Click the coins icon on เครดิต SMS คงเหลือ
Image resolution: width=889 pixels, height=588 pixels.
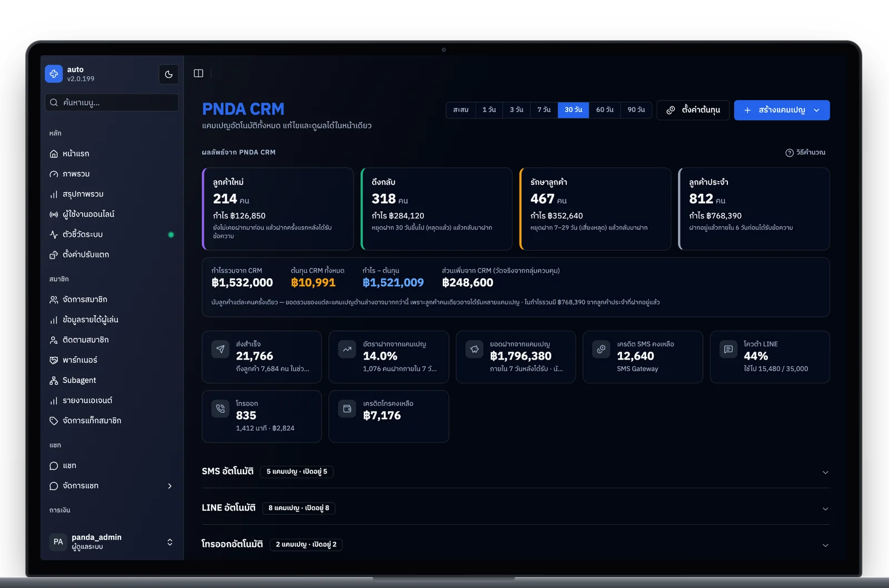[x=601, y=349]
